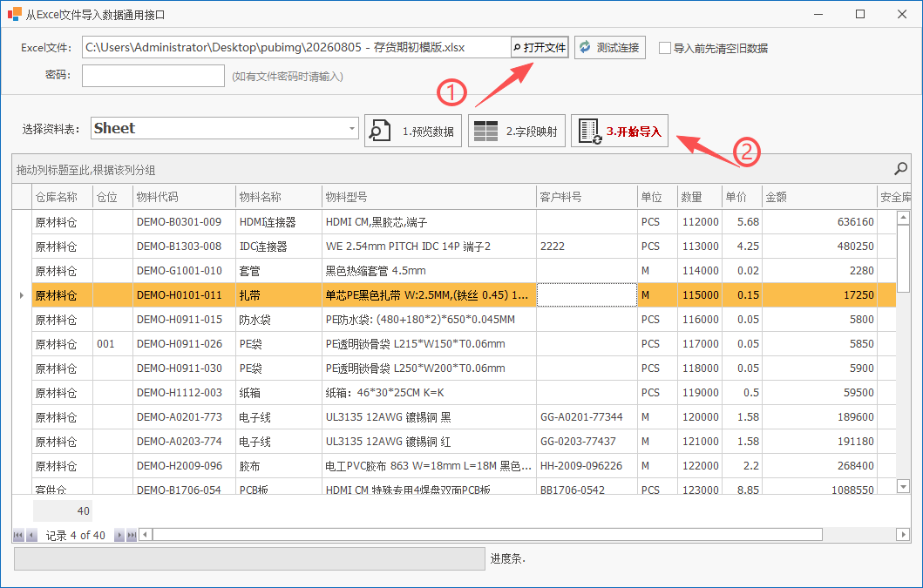Viewport: 923px width, 588px height.
Task: Go to next record navigator icon
Action: [x=119, y=535]
